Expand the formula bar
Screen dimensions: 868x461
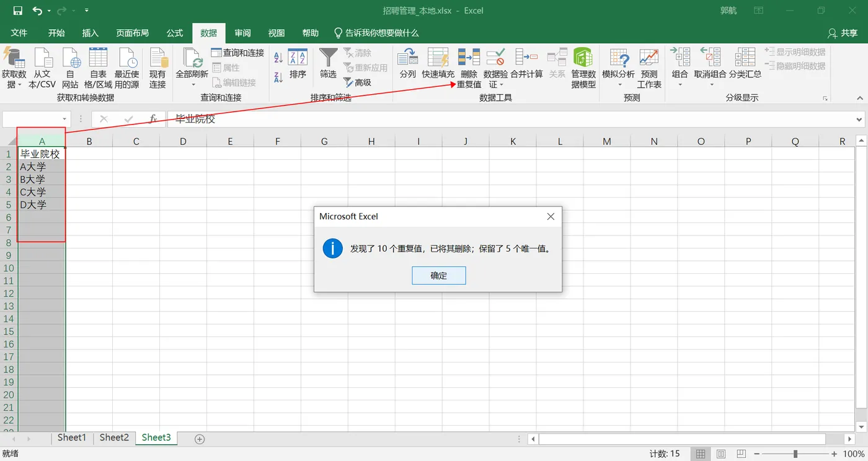click(x=859, y=119)
